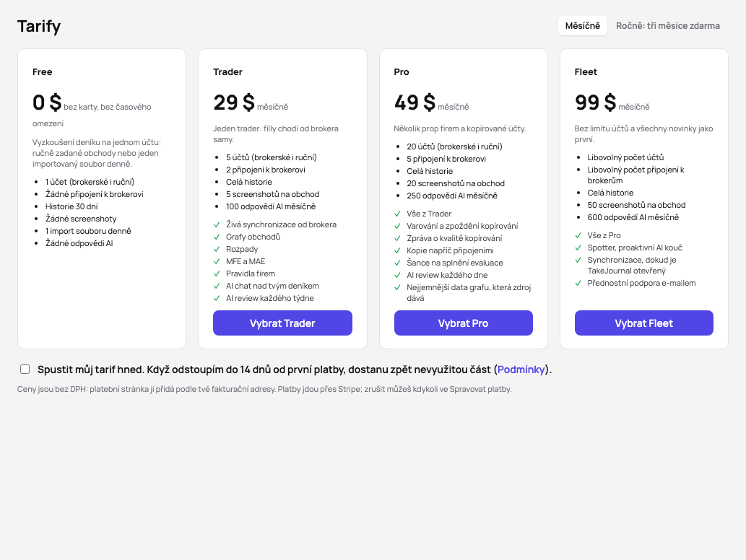746x560 pixels.
Task: Open the Podmínky link
Action: tap(521, 369)
